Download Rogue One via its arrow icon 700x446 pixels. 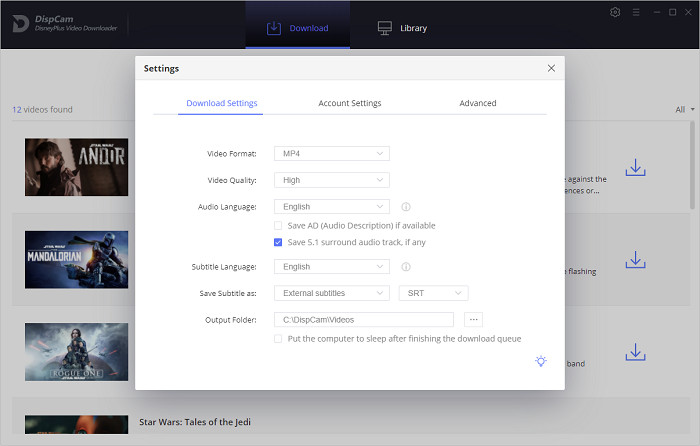pos(635,352)
